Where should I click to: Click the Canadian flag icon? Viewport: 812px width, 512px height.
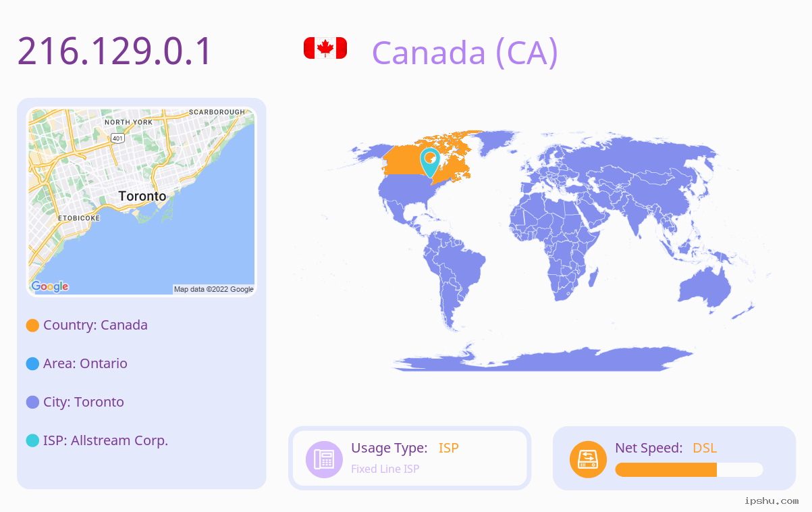(x=325, y=48)
